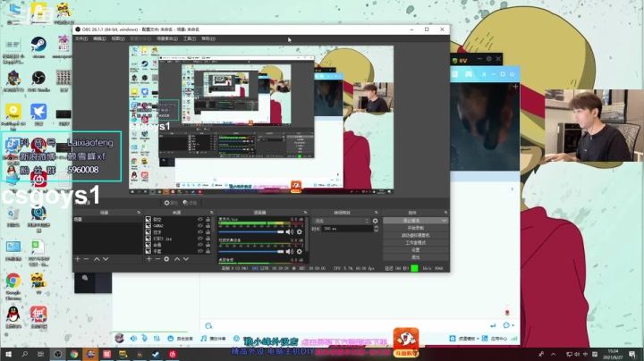Open source filters via the 滤镜 button

(x=190, y=203)
